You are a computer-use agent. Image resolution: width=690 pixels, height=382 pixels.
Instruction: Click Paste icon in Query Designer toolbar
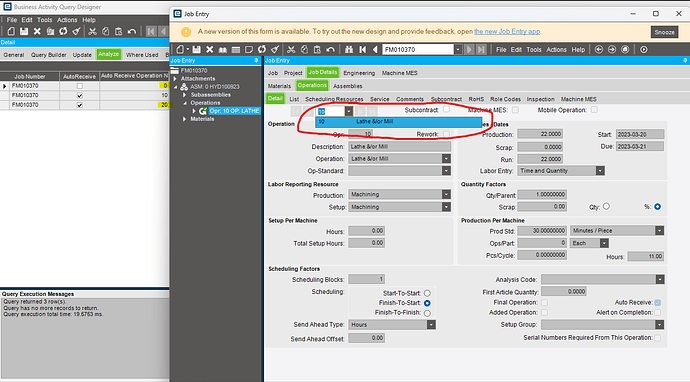pyautogui.click(x=118, y=31)
